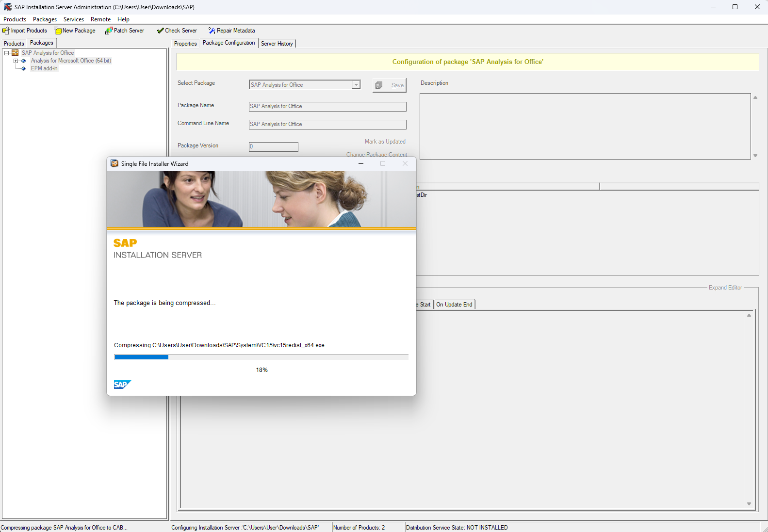Minimize the Single File Installer Wizard window

coord(361,163)
